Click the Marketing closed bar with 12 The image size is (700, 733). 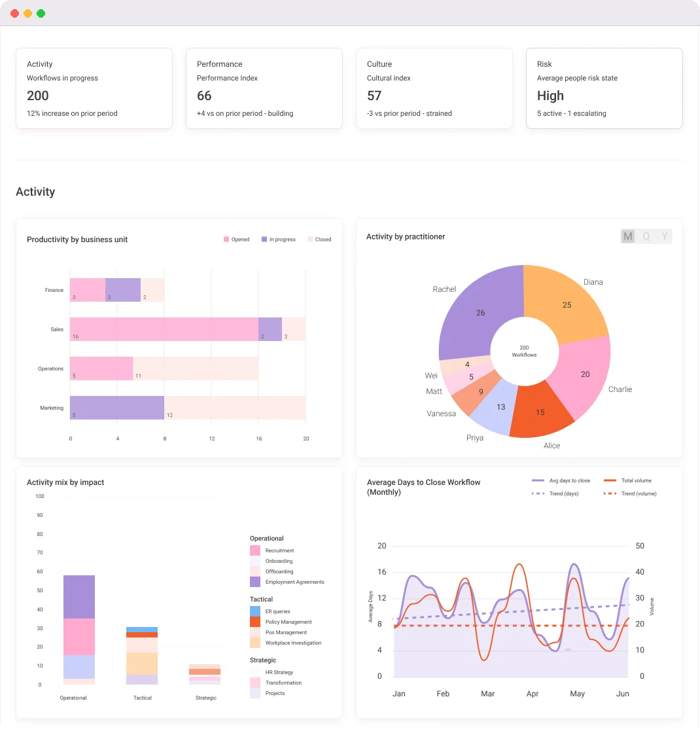tap(235, 408)
